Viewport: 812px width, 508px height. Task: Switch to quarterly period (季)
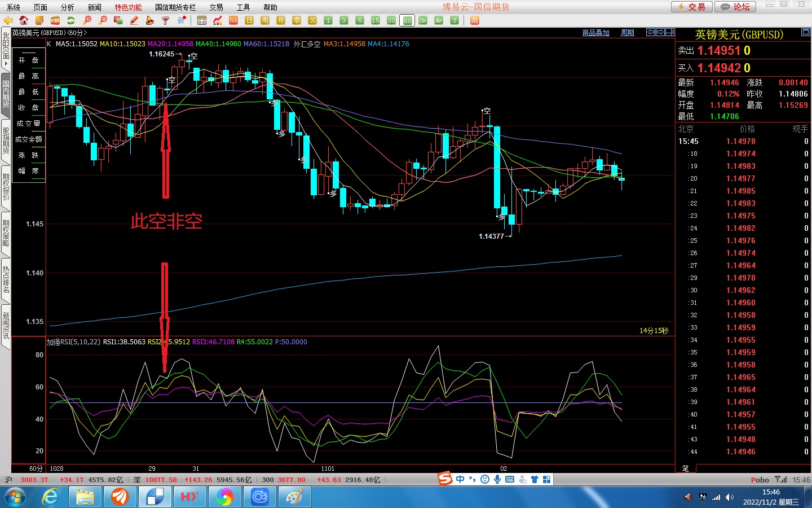[297, 20]
